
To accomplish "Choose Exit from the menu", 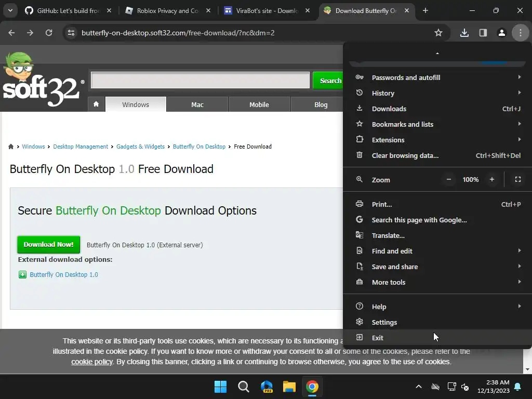I will click(437, 338).
